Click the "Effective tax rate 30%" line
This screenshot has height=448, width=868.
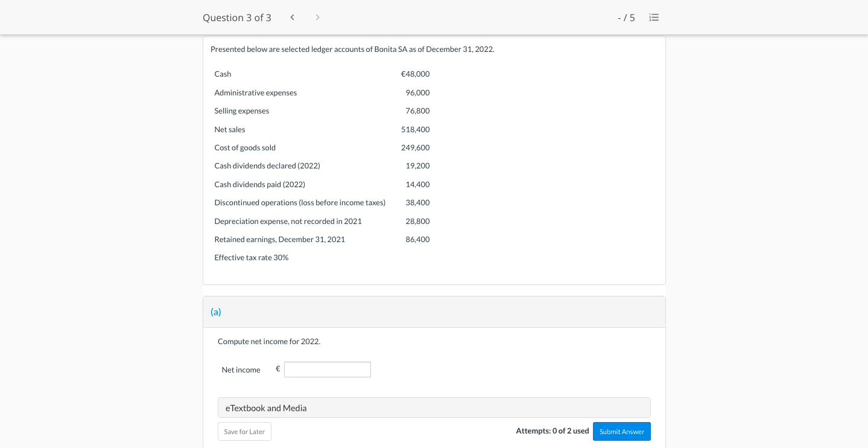tap(252, 257)
